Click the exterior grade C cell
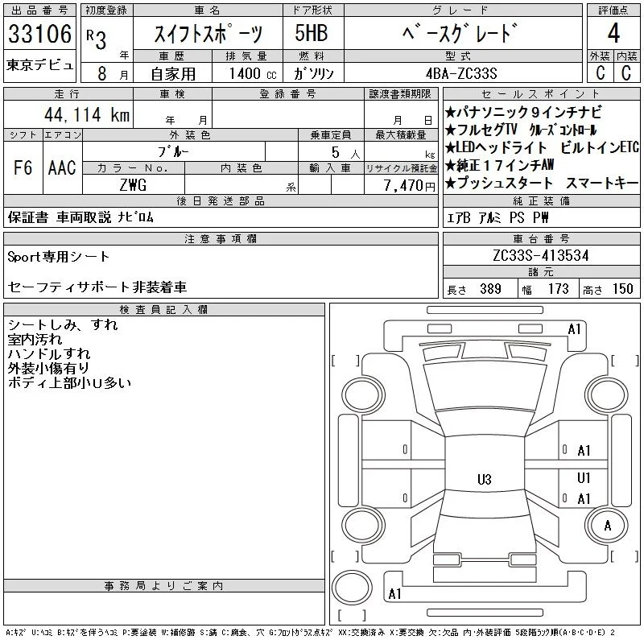 point(600,72)
